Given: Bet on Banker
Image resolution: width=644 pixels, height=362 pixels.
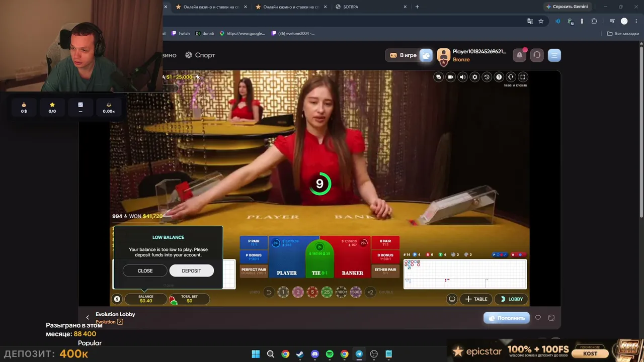Looking at the screenshot, I should [353, 257].
